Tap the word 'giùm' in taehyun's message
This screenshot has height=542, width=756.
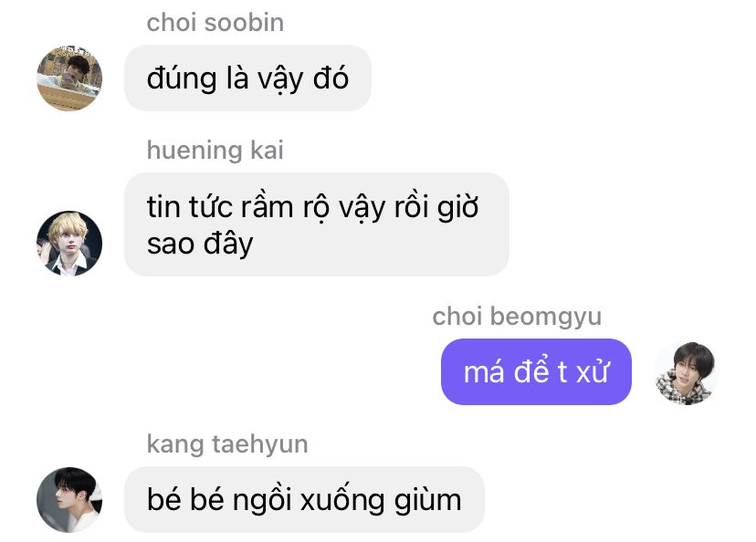click(427, 501)
